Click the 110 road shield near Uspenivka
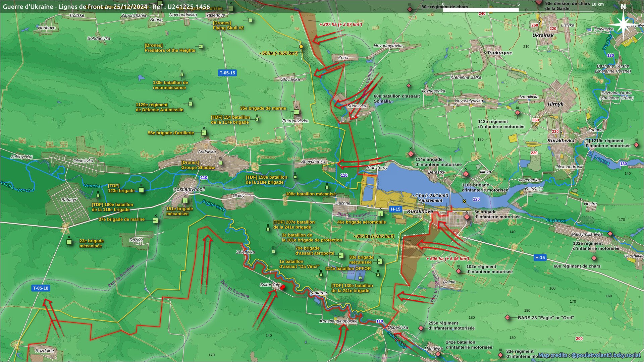Image resolution: width=644 pixels, height=362 pixels. pos(379,321)
